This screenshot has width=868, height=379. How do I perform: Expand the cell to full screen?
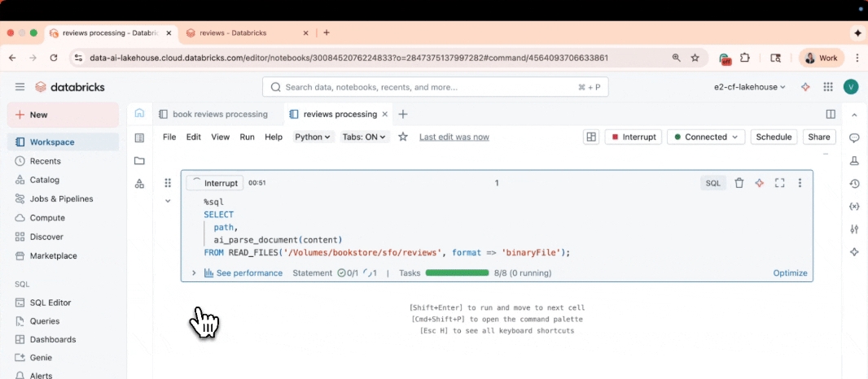click(779, 183)
